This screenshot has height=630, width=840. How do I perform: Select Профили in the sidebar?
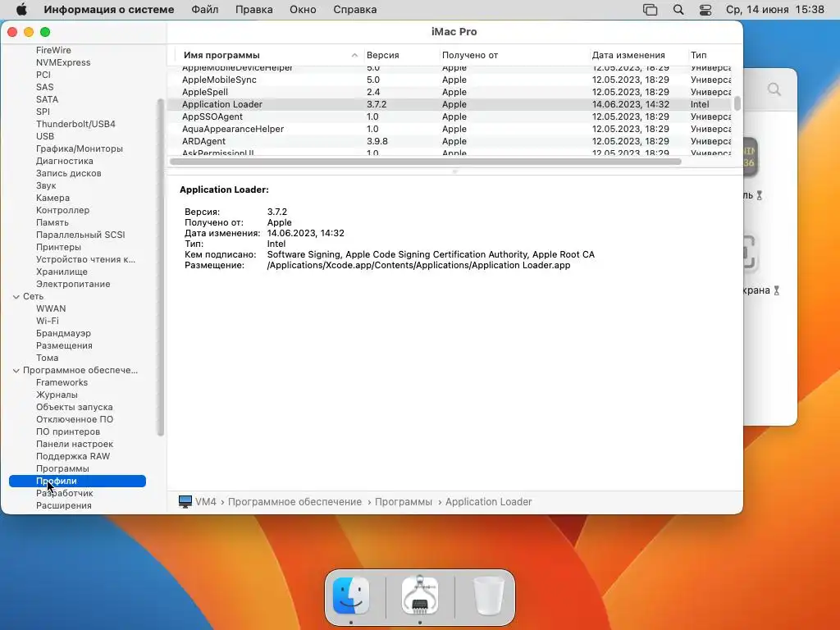(77, 481)
